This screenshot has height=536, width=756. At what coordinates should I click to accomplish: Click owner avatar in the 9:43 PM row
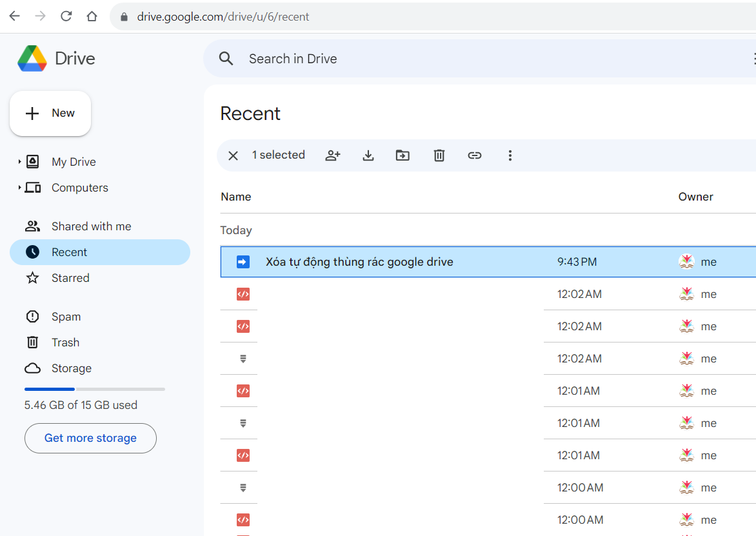click(686, 261)
